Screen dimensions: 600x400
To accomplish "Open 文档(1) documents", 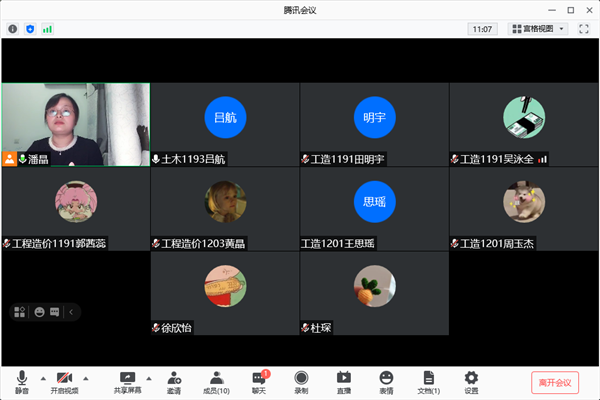I will pyautogui.click(x=428, y=380).
